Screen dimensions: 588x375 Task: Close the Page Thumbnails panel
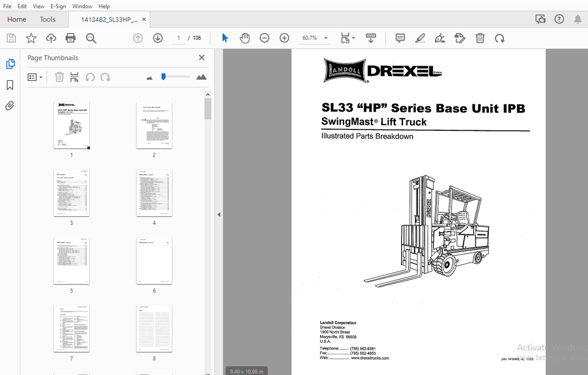point(202,57)
